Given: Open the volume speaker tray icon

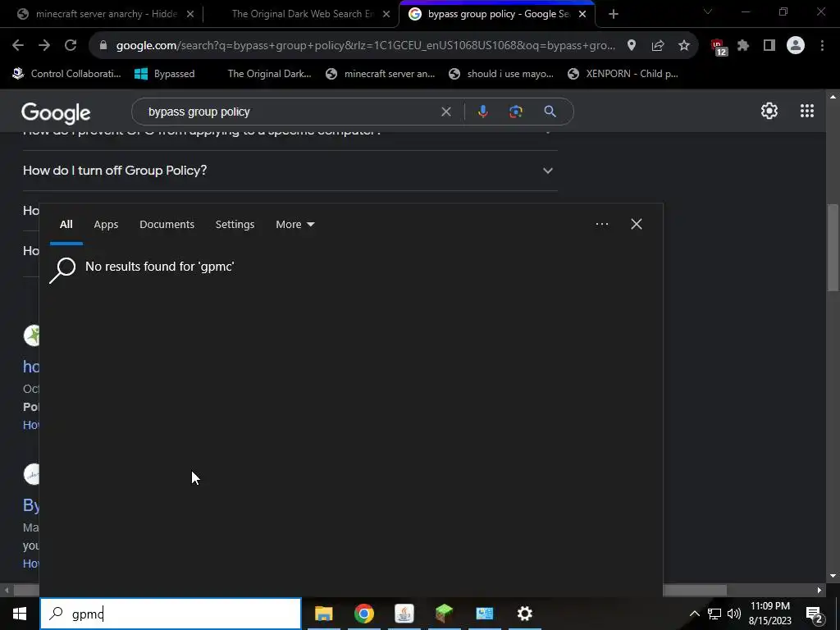Looking at the screenshot, I should [734, 614].
